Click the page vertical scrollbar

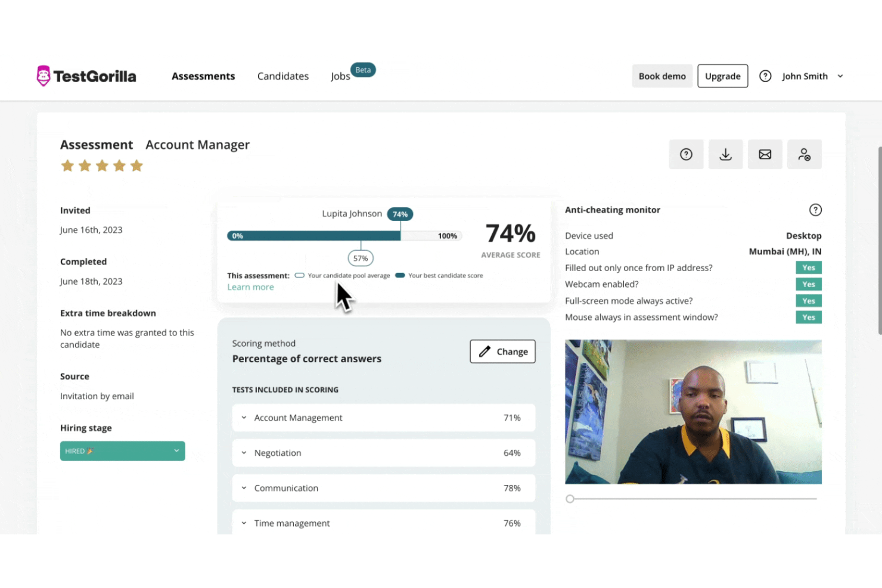pyautogui.click(x=880, y=241)
